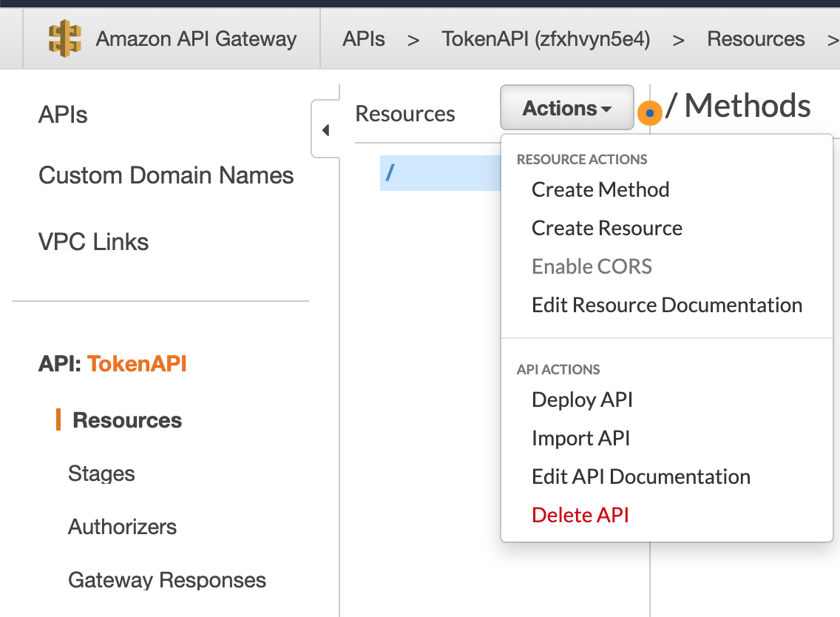Open Edit Resource Documentation
The width and height of the screenshot is (840, 617).
666,305
